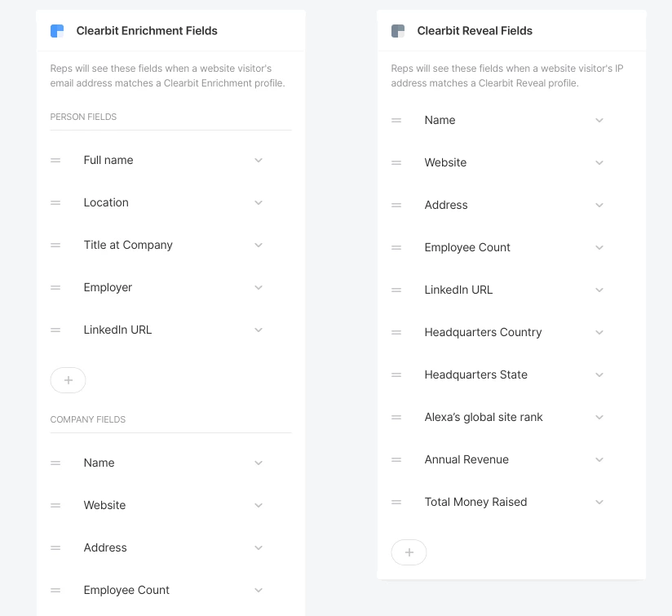Viewport: 672px width, 616px height.
Task: Open dropdown for Alexa's global site rank
Action: [599, 417]
